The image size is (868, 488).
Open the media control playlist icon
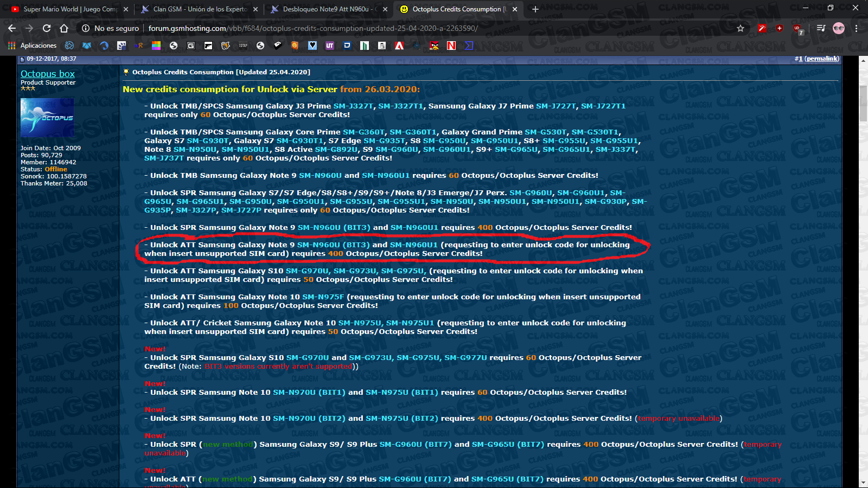(x=821, y=28)
